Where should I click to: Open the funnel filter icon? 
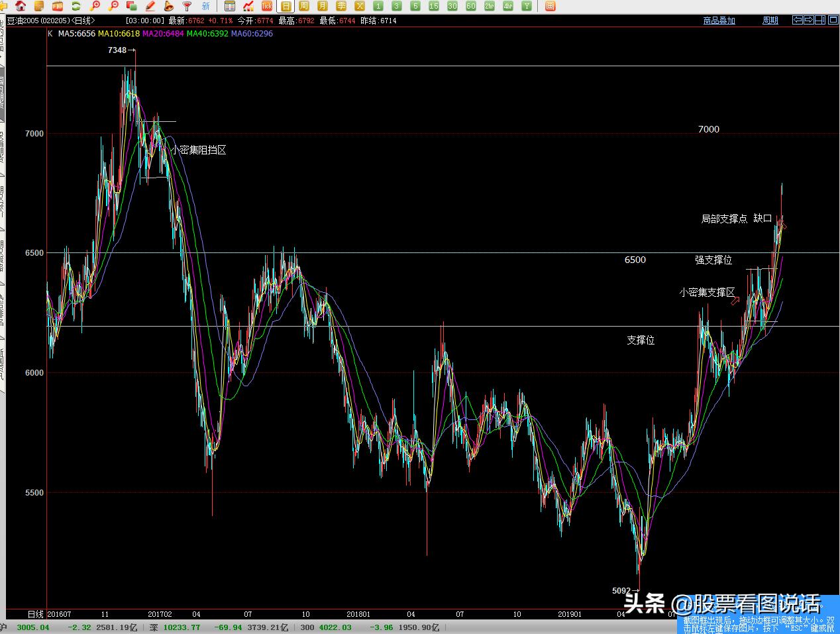(x=187, y=6)
